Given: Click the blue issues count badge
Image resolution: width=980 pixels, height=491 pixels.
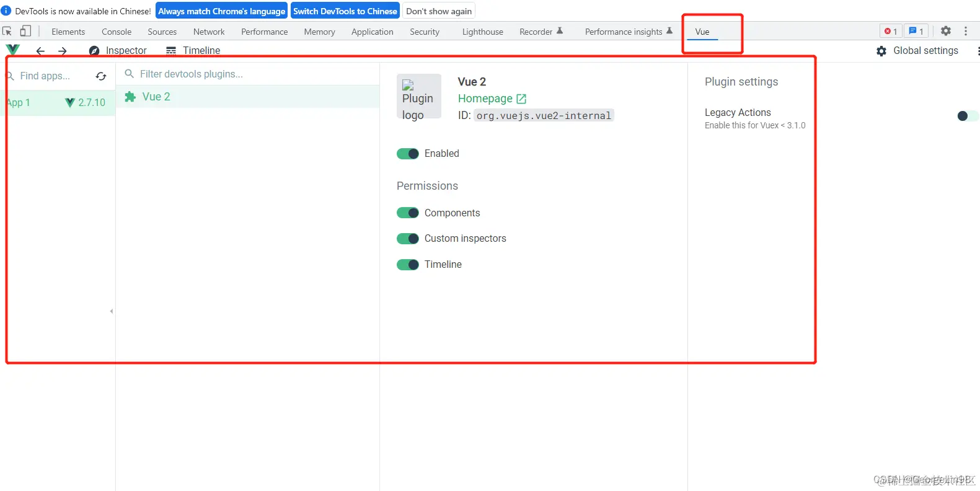Looking at the screenshot, I should pos(916,31).
